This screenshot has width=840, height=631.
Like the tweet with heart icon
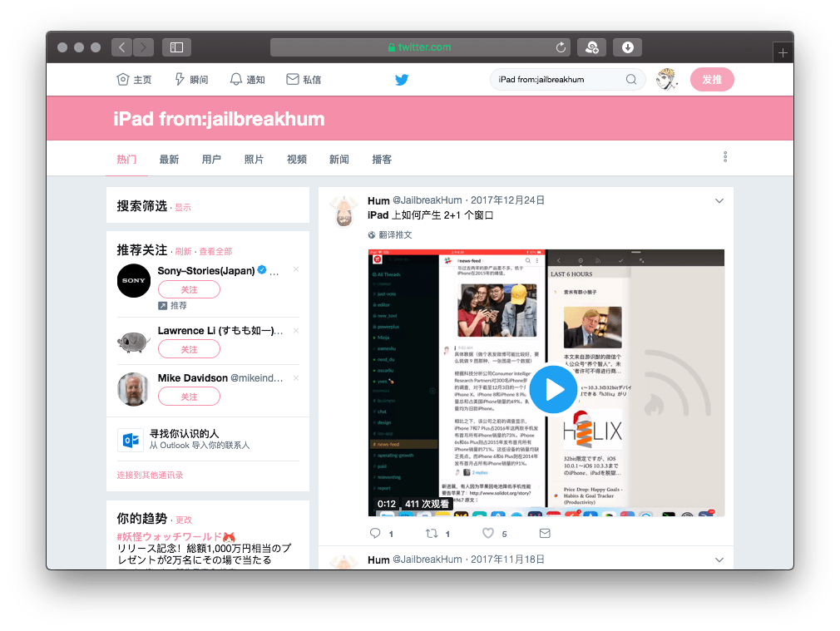pyautogui.click(x=488, y=533)
